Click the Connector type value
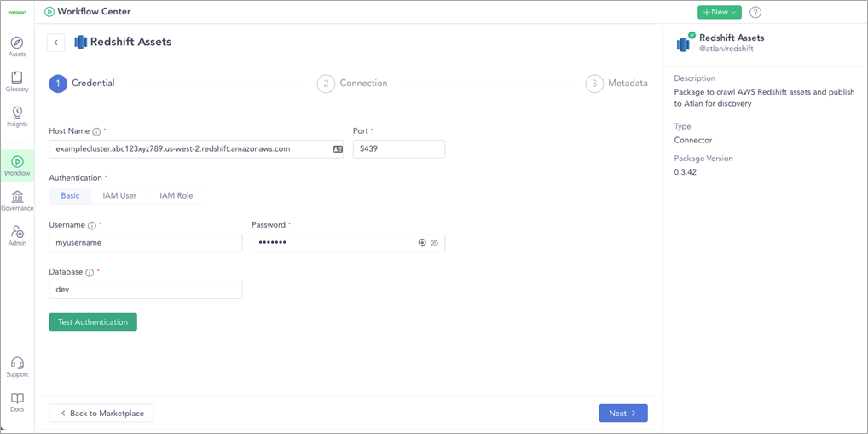 tap(693, 140)
